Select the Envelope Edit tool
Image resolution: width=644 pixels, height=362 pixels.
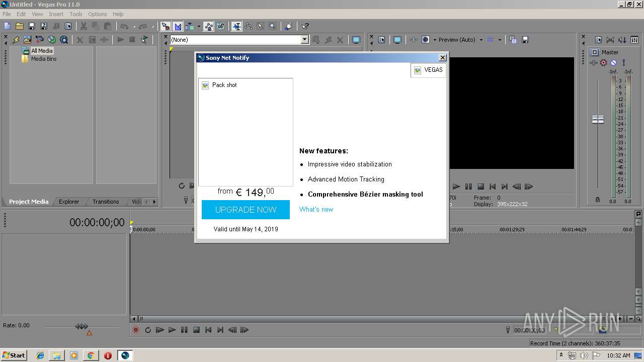[x=249, y=26]
